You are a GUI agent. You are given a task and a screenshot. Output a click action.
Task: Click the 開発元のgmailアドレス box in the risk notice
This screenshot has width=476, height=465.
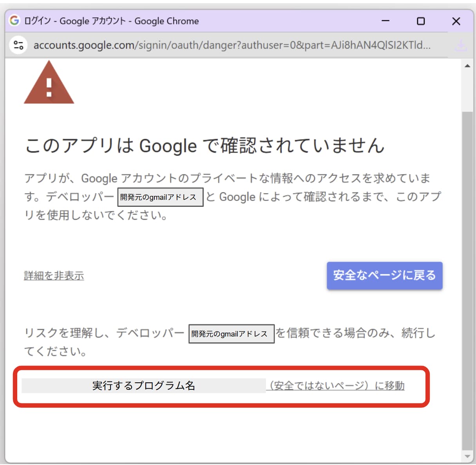click(232, 334)
